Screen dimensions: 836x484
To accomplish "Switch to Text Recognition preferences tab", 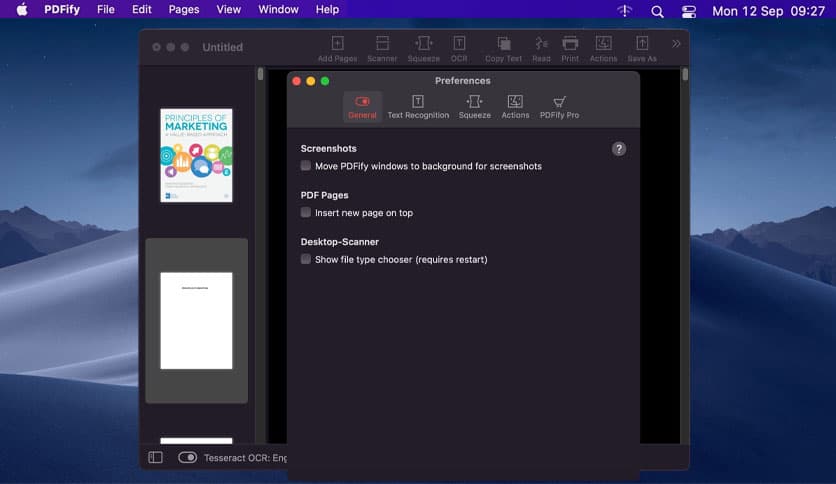I will [x=418, y=107].
